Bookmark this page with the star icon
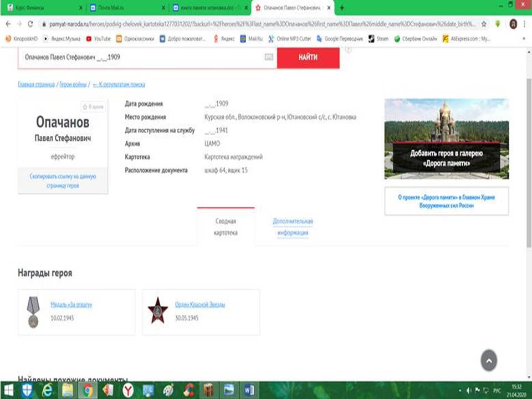Image resolution: width=532 pixels, height=399 pixels. coord(484,24)
